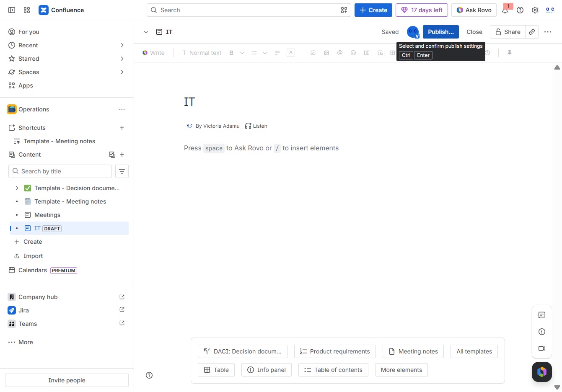562x392 pixels.
Task: Open more actions ellipsis in page header
Action: pos(548,32)
